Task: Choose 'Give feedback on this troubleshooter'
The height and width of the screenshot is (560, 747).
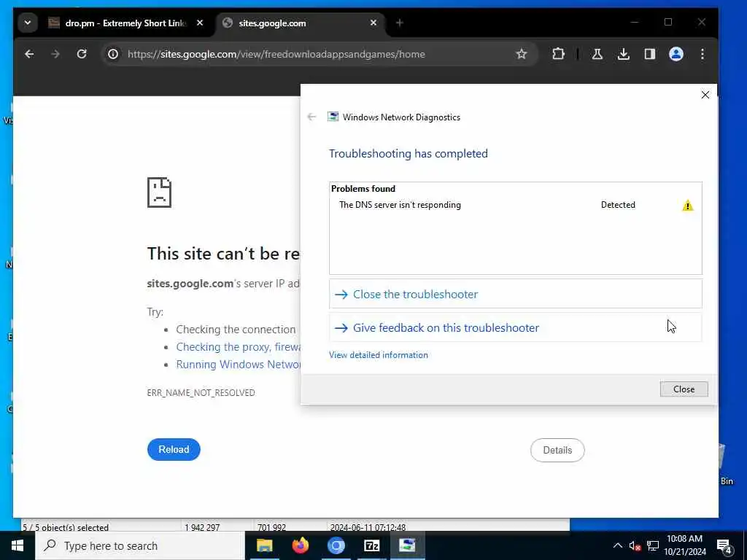Action: point(516,327)
